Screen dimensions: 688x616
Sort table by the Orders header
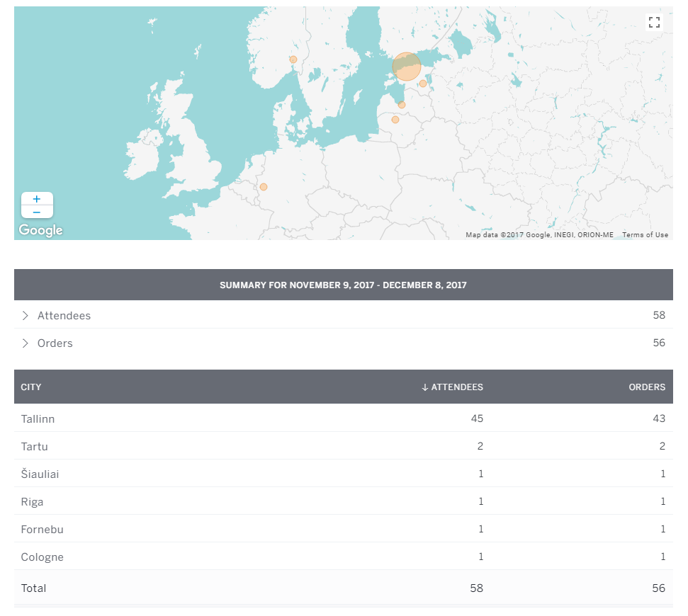point(647,387)
